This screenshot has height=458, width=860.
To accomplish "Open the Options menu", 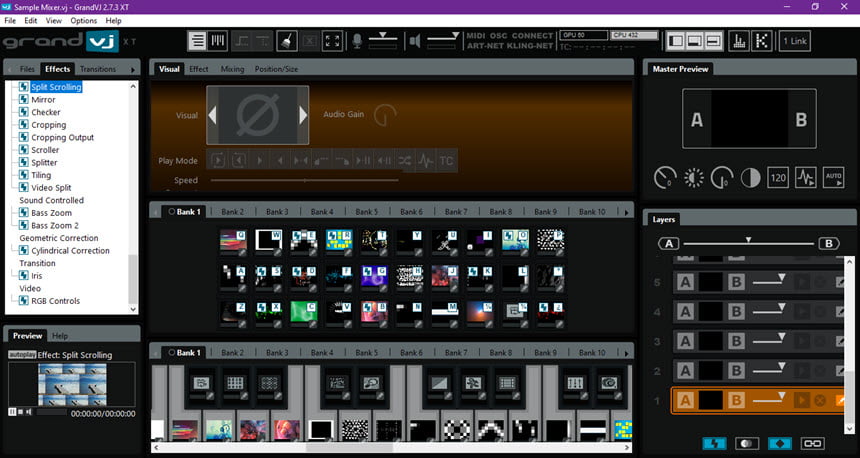I will click(x=83, y=20).
